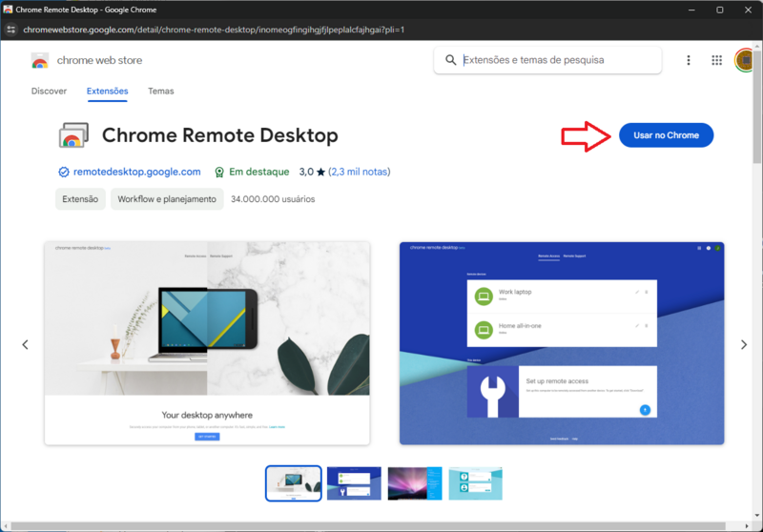763x532 pixels.
Task: Open the blue Set up remote access screenshot
Action: 562,343
